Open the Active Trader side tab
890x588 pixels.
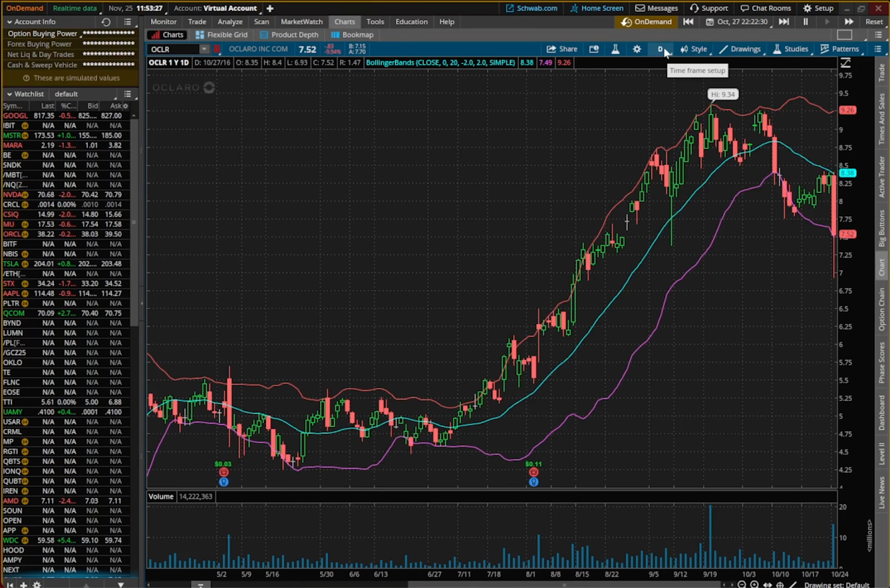(x=882, y=177)
